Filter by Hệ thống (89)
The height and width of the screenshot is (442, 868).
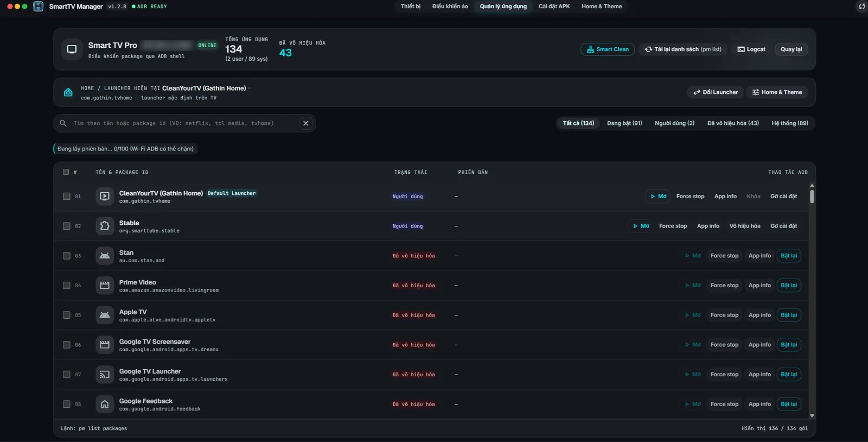coord(790,123)
